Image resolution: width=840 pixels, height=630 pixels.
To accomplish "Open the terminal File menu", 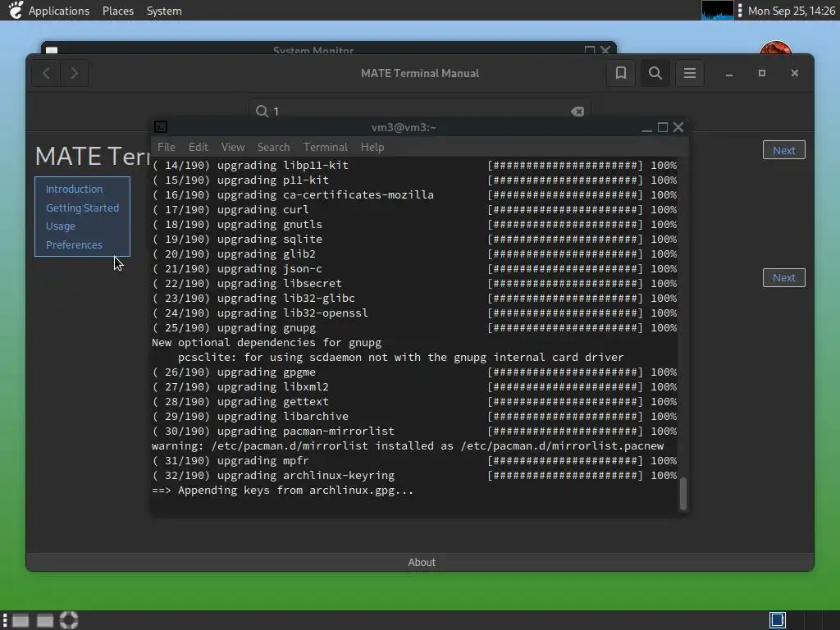I will pos(166,147).
